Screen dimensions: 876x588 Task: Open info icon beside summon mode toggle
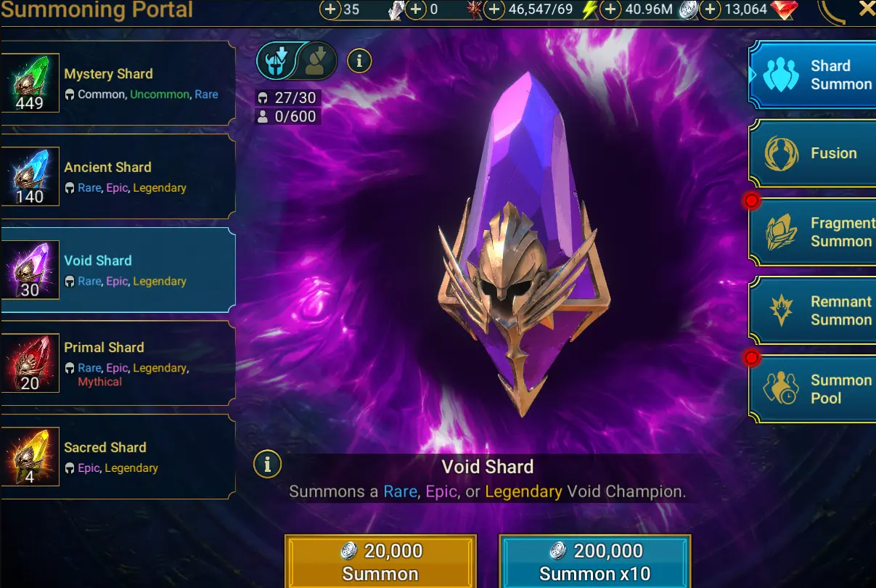tap(359, 61)
